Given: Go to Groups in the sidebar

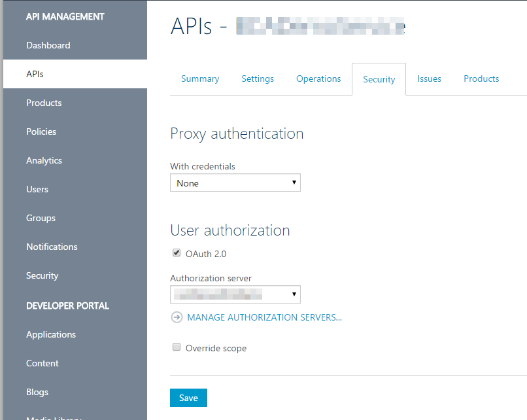Looking at the screenshot, I should pos(41,218).
